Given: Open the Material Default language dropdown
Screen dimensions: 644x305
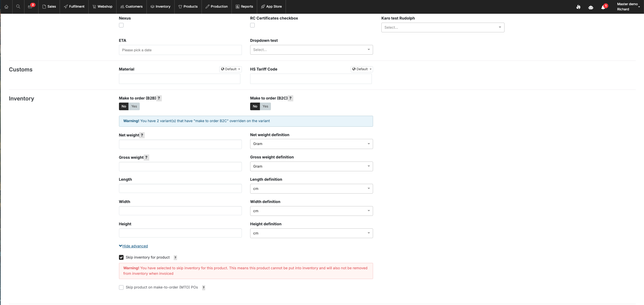Looking at the screenshot, I should pyautogui.click(x=231, y=69).
